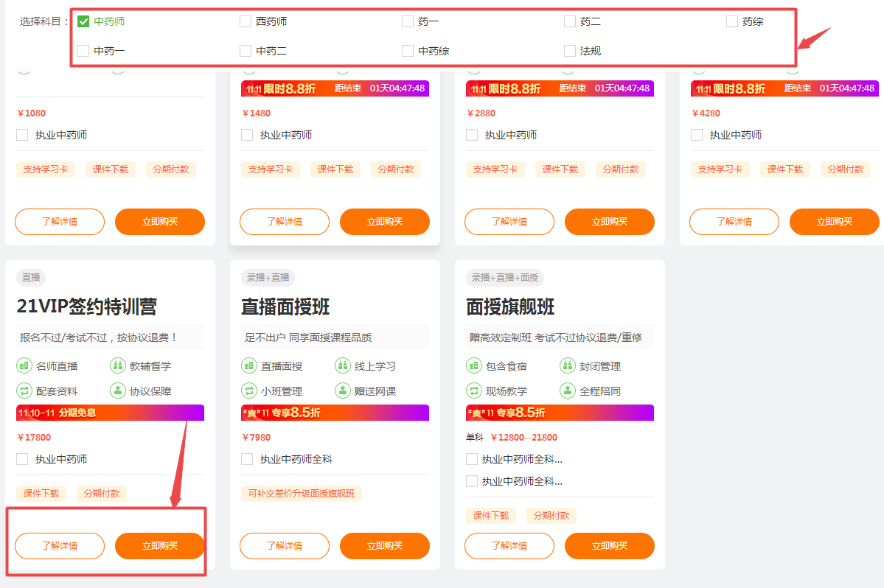Viewport: 884px width, 588px height.
Task: Open 了解详情 for 面授旗舰班
Action: point(509,546)
